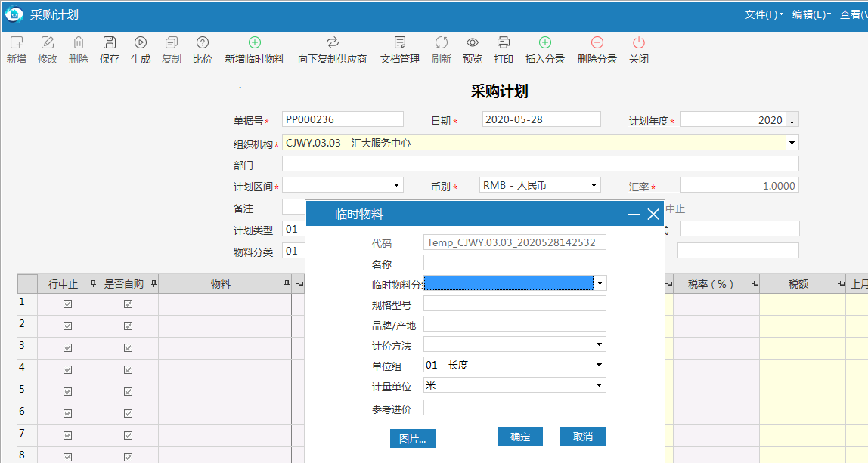The height and width of the screenshot is (463, 868).
Task: Click the pin icon on 税额 column header
Action: [x=841, y=284]
